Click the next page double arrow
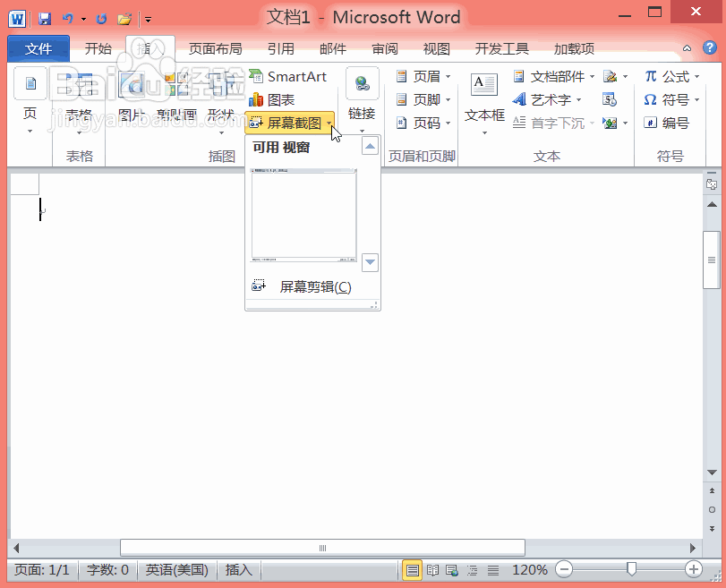 tap(712, 529)
